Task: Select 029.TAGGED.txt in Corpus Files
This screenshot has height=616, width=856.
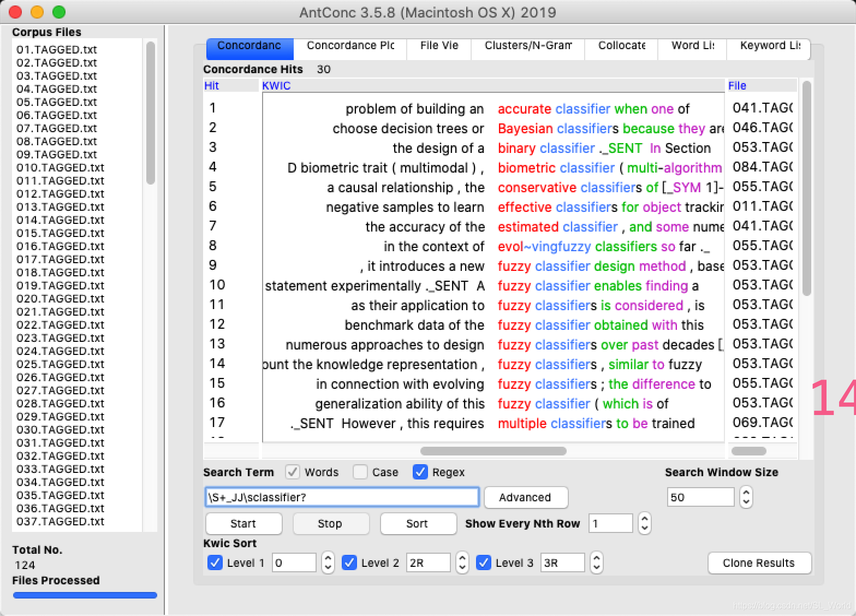Action: pos(60,416)
